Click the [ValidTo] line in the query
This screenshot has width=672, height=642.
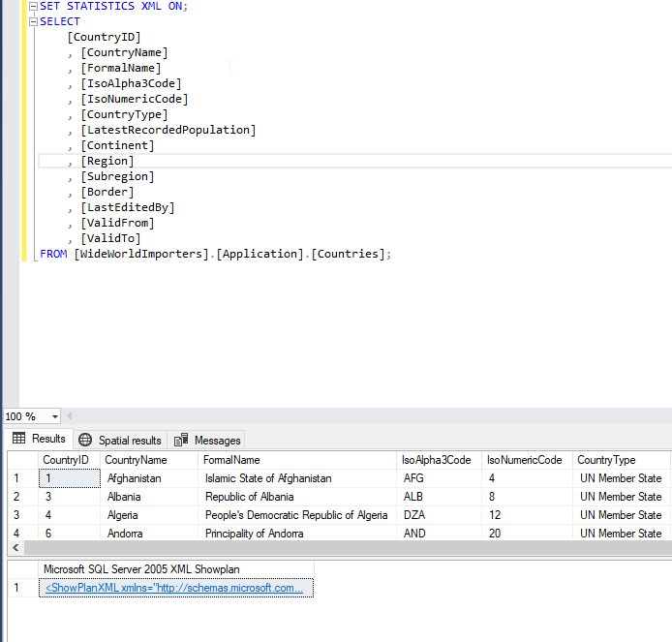pyautogui.click(x=110, y=238)
